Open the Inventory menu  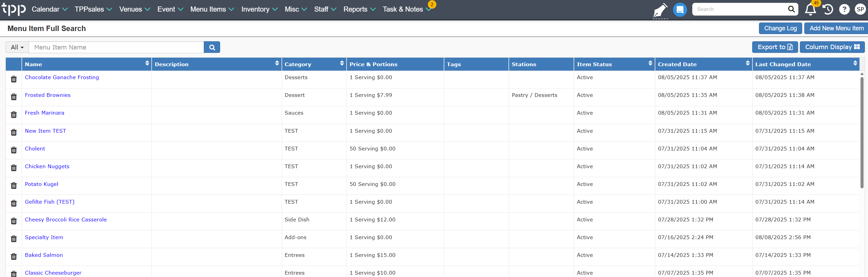click(259, 9)
